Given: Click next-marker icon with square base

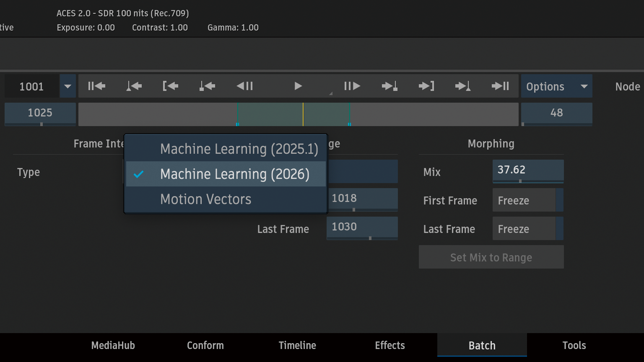Looking at the screenshot, I should [390, 86].
